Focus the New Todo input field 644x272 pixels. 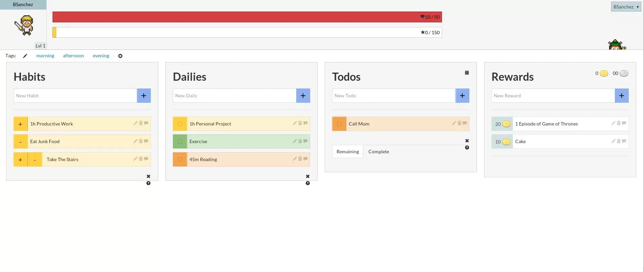click(394, 96)
